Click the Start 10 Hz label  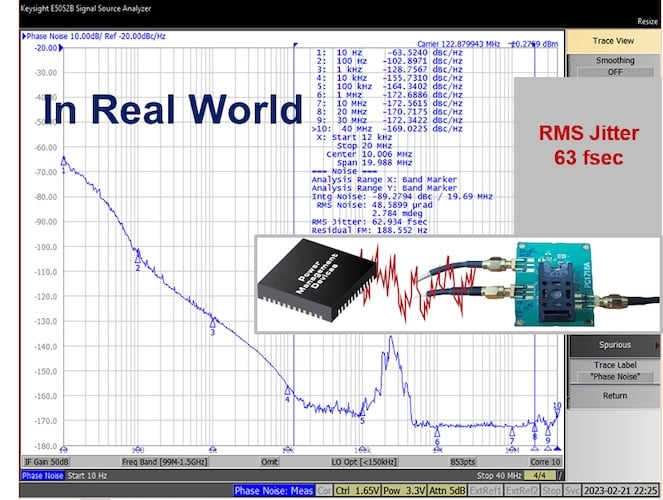[87, 475]
